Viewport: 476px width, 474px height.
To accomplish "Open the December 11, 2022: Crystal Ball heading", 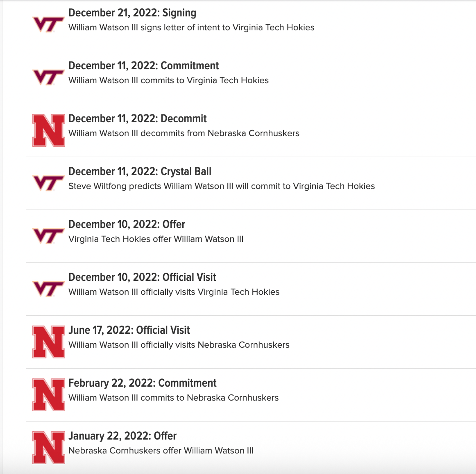I will (x=140, y=172).
